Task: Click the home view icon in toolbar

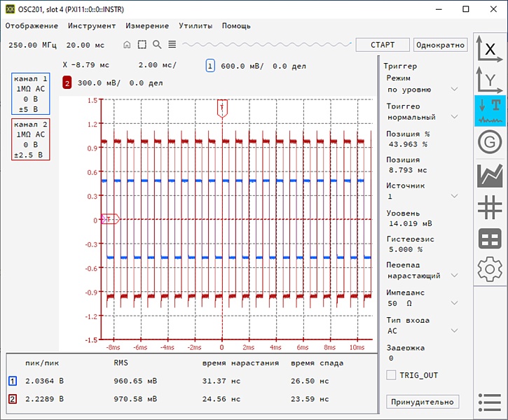Action: click(127, 45)
